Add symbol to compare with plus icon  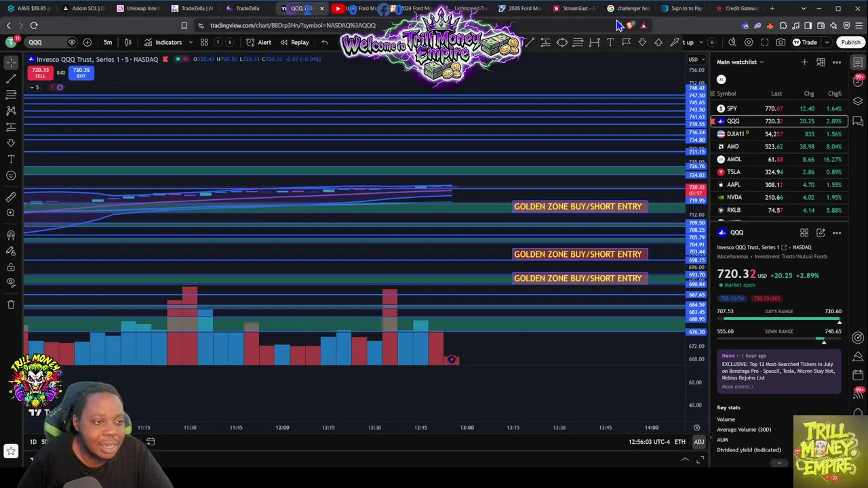tap(87, 42)
